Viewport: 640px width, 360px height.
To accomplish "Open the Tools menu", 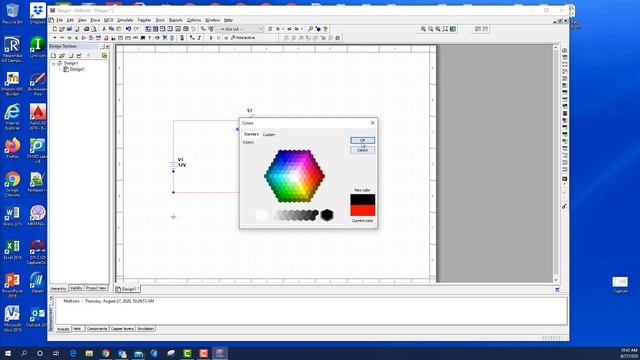I will click(160, 20).
